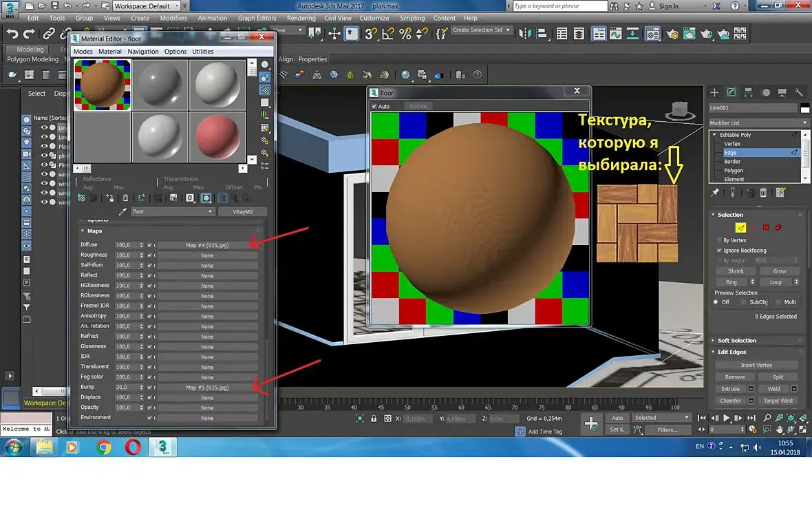Viewport: 812px width, 508px height.
Task: Click the Pin Stack icon
Action: [x=716, y=193]
